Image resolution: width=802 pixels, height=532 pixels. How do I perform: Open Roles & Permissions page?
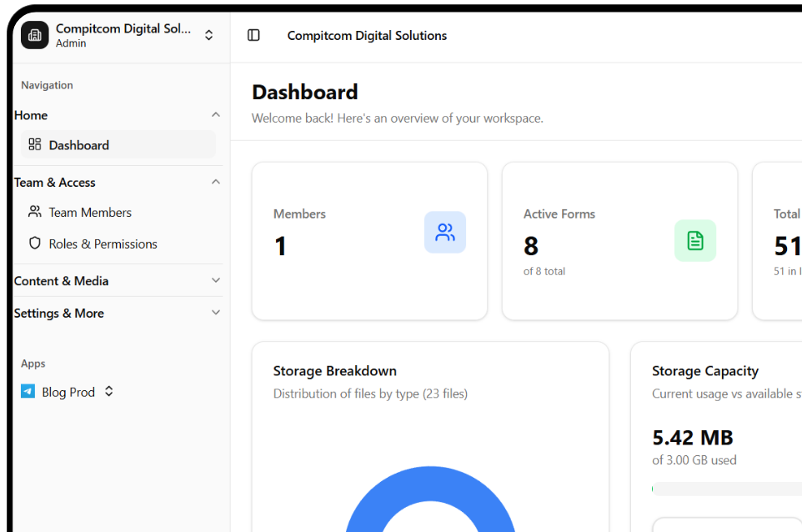click(x=103, y=244)
